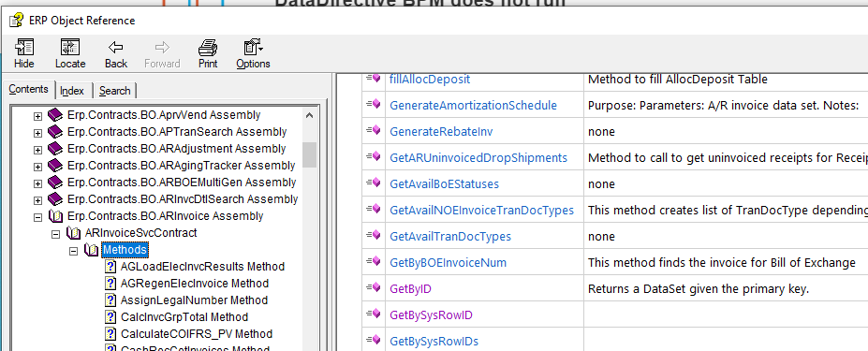This screenshot has height=351, width=868.
Task: Open CalculateCOIFRS_PV Method topic
Action: click(x=197, y=334)
